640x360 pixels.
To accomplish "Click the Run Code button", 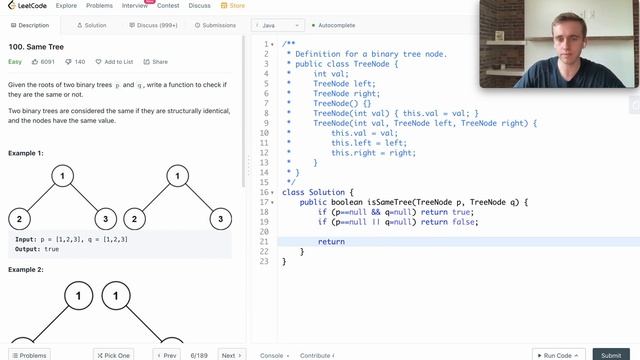I will (558, 355).
